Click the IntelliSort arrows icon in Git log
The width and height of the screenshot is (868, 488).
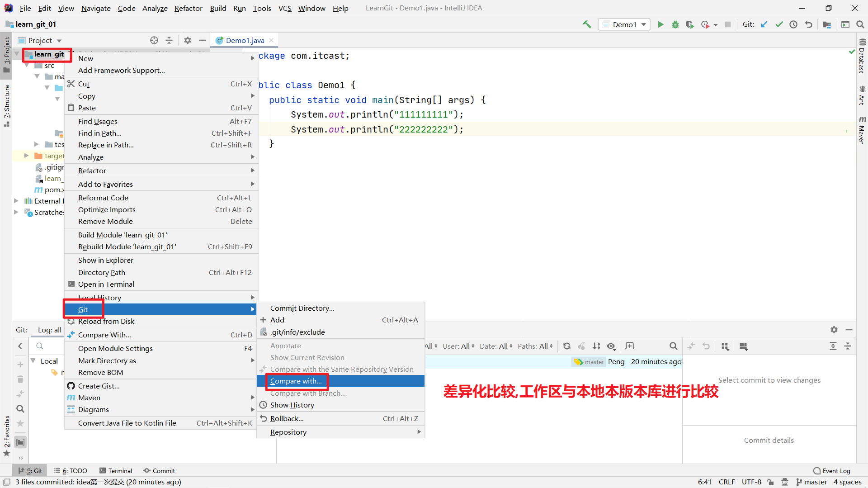(x=596, y=346)
